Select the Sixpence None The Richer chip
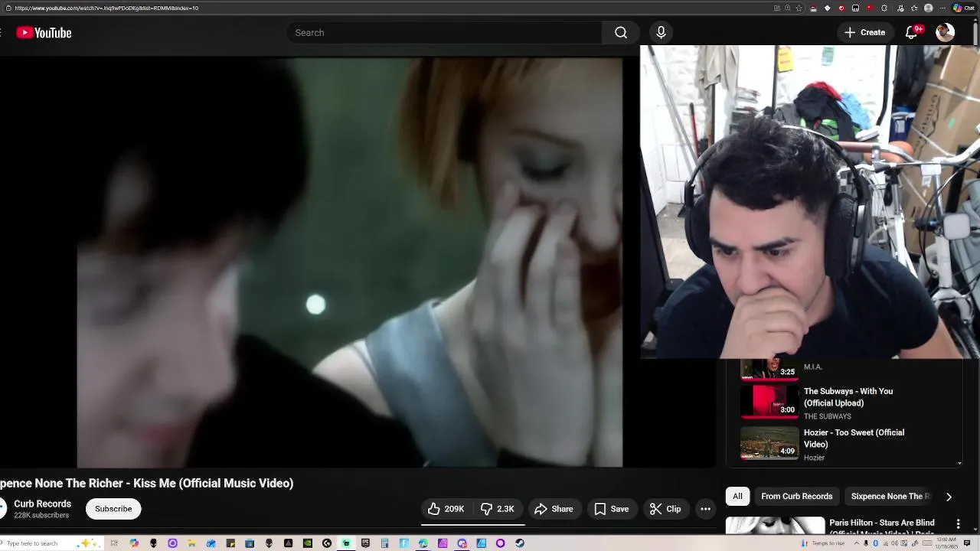 [x=890, y=496]
